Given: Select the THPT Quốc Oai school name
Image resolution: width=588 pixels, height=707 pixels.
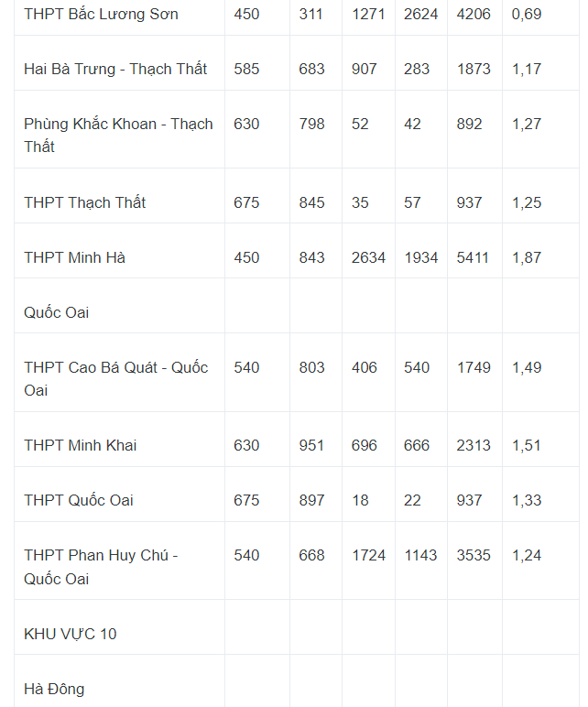Looking at the screenshot, I should coord(79,500).
